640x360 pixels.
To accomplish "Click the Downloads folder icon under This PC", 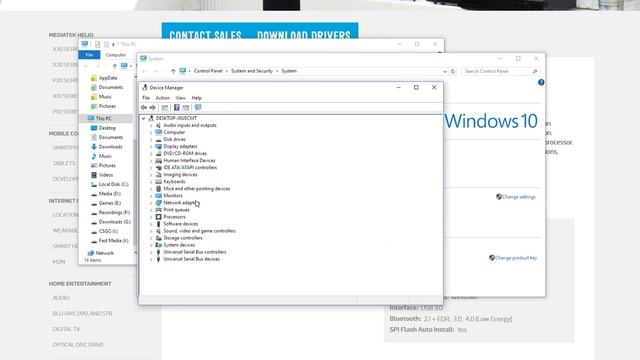I will coord(94,147).
